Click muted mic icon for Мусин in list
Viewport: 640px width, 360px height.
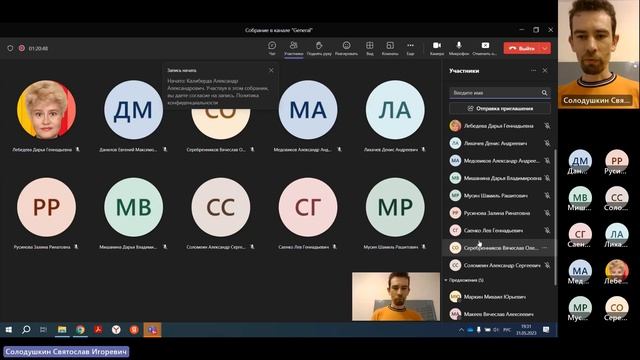(x=547, y=196)
